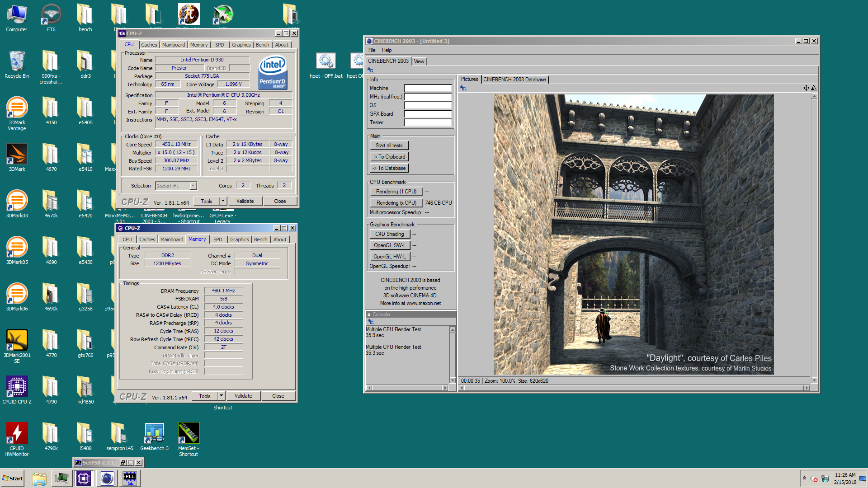This screenshot has height=488, width=868.
Task: Switch to CINEBENCH 2003 Database tab
Action: click(x=514, y=80)
